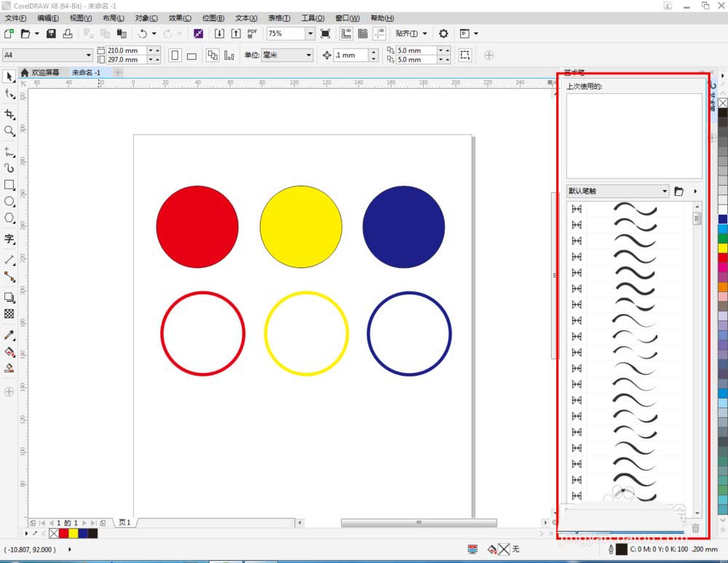Activate the Zoom magnifier tool
The image size is (728, 563).
point(9,131)
